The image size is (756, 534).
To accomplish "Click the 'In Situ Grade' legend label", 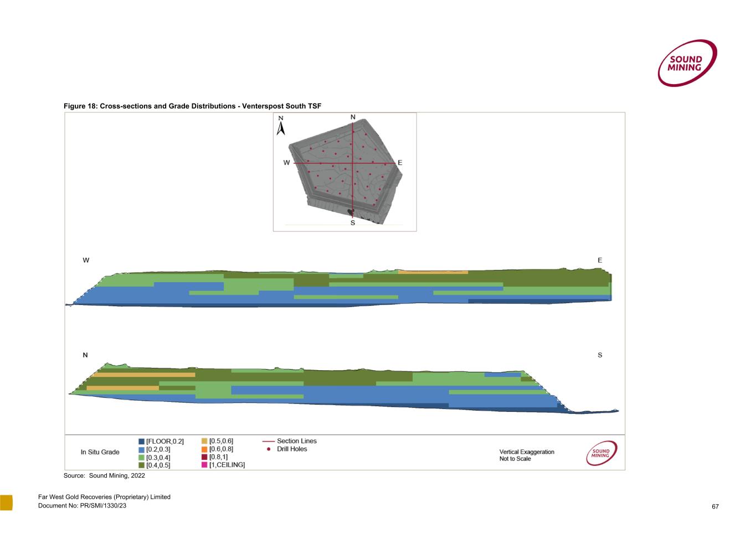I will (x=100, y=452).
